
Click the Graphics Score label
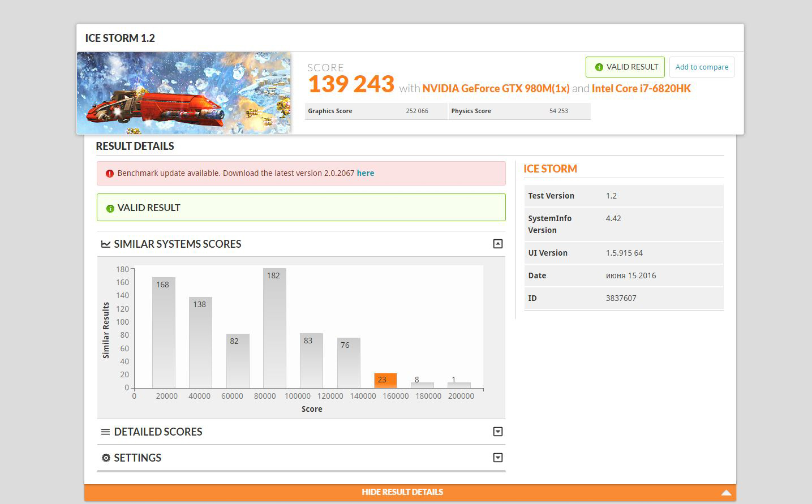coord(330,111)
